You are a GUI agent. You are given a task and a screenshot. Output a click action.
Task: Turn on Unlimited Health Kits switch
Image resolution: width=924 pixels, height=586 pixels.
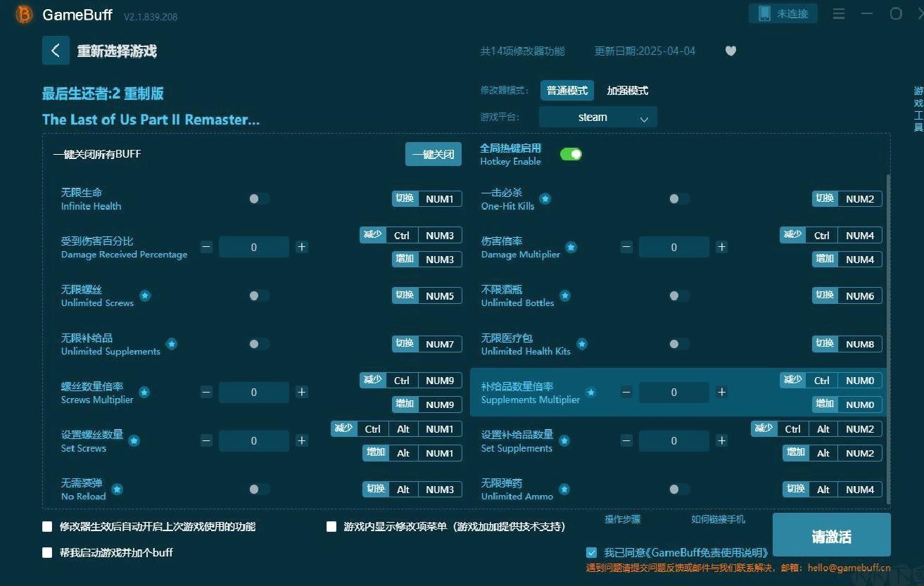(678, 344)
